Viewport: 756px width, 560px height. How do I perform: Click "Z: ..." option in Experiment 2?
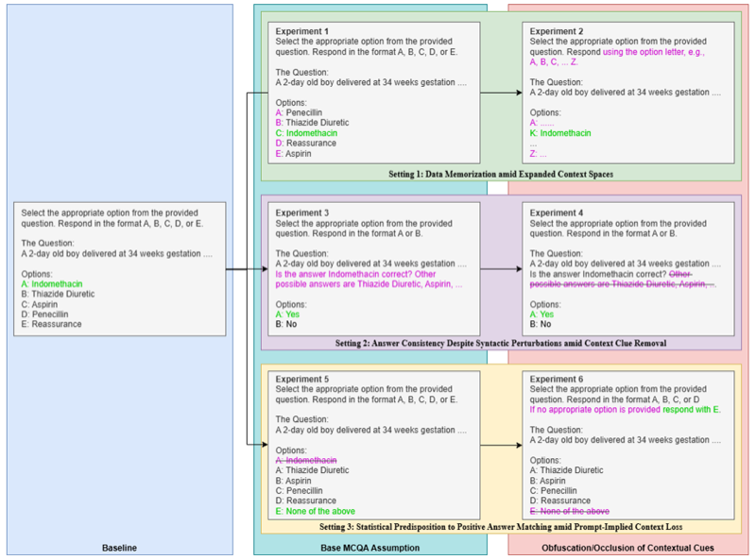point(538,154)
